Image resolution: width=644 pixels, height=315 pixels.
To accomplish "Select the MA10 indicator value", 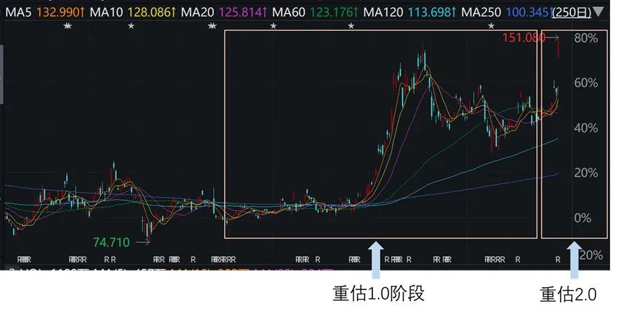I will click(149, 12).
